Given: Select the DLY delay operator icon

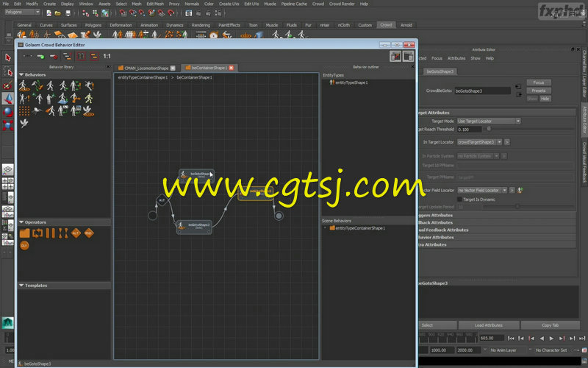Looking at the screenshot, I should point(24,246).
